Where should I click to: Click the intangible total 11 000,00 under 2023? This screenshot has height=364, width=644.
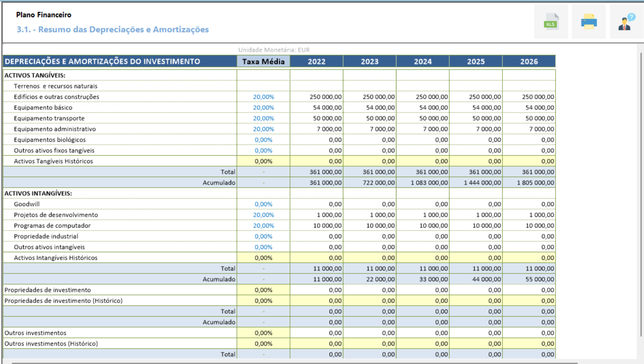click(x=381, y=269)
